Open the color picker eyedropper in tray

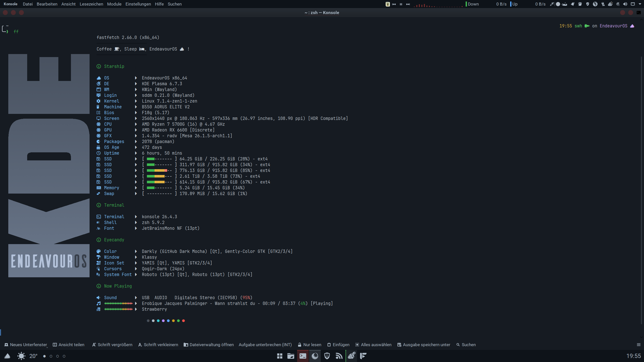tap(552, 4)
